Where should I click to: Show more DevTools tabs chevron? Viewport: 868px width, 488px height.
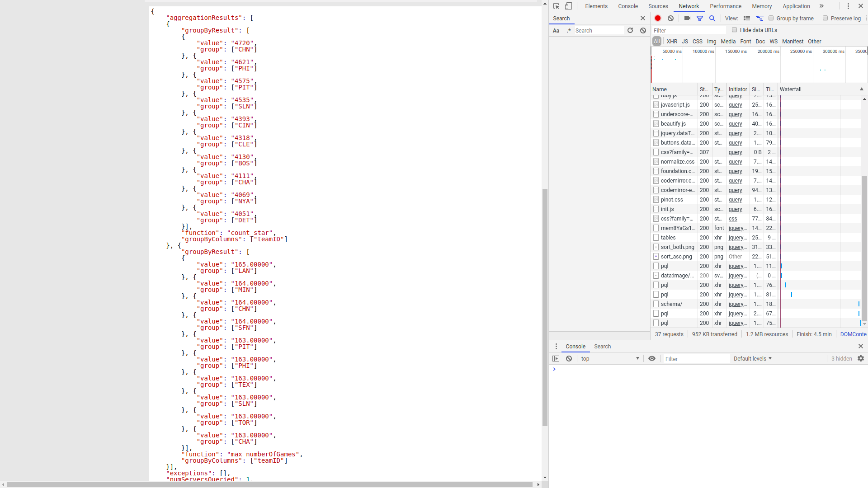(x=821, y=6)
